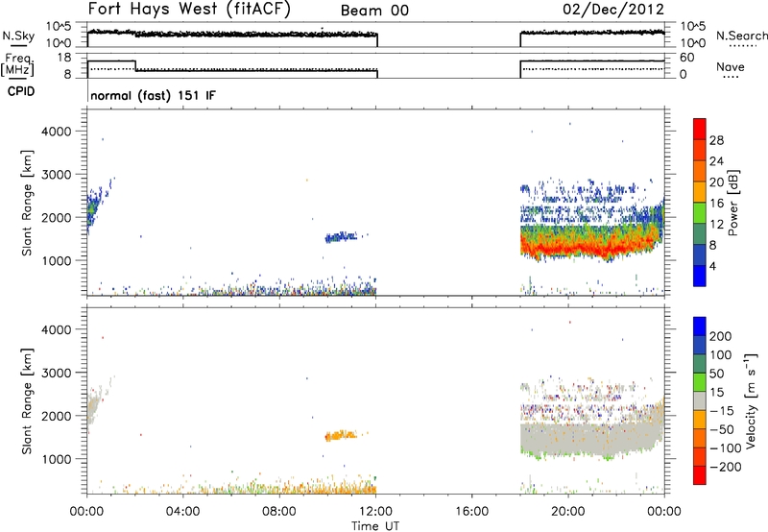
Task: Select "Slant Range [km]" beside the Power panel
Action: (27, 203)
